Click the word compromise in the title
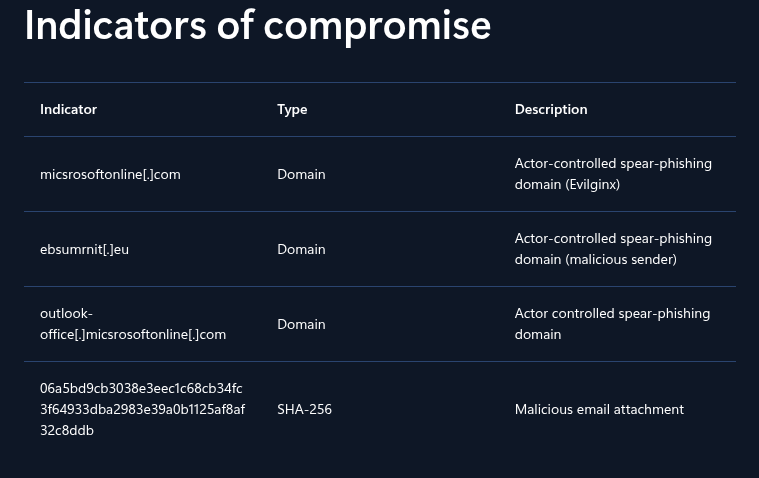This screenshot has height=478, width=759. pos(377,27)
